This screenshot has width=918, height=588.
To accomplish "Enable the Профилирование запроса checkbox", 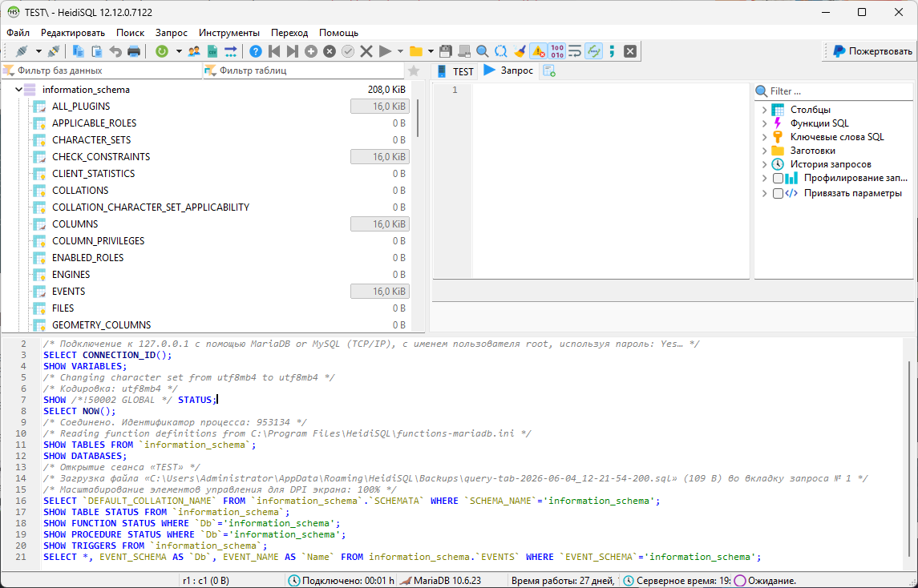I will [778, 178].
